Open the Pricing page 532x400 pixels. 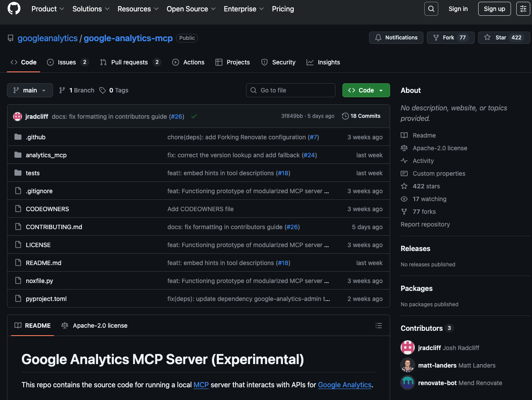point(283,9)
